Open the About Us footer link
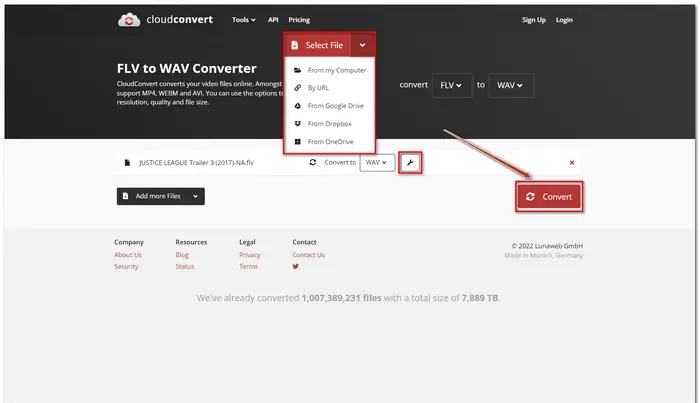Image resolution: width=700 pixels, height=403 pixels. pyautogui.click(x=128, y=255)
